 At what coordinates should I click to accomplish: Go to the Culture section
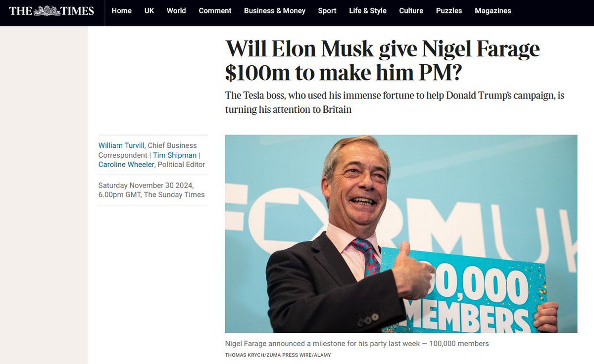coord(411,11)
